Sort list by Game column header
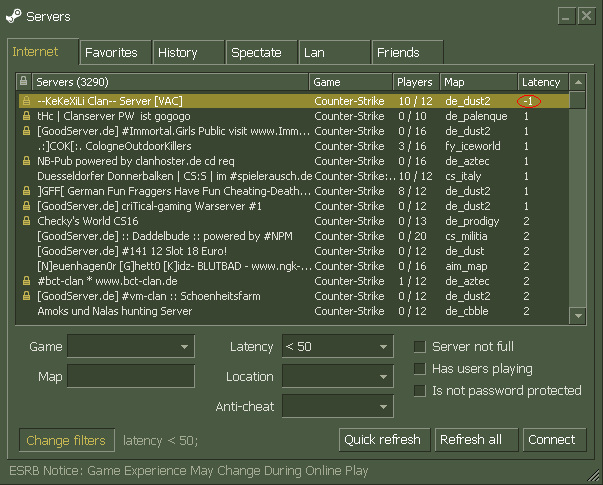 [x=351, y=82]
